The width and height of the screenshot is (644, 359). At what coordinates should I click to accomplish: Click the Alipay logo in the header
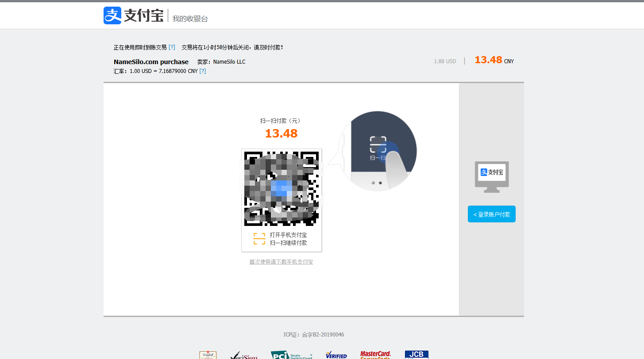click(133, 15)
